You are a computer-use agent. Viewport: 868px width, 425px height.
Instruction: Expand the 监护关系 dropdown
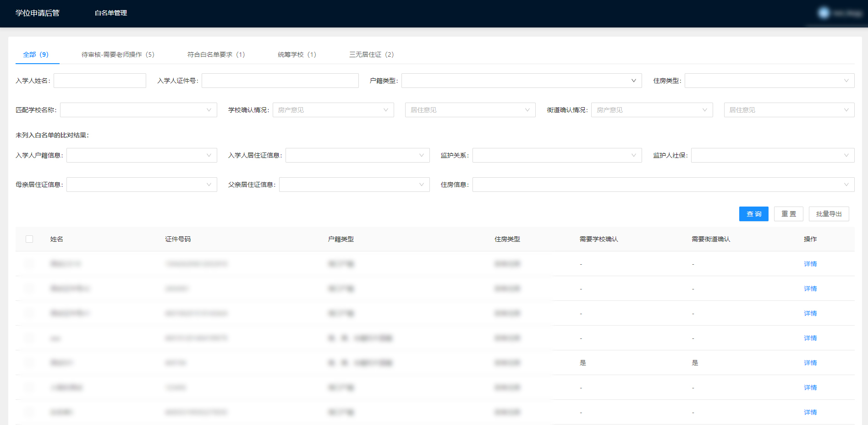556,155
